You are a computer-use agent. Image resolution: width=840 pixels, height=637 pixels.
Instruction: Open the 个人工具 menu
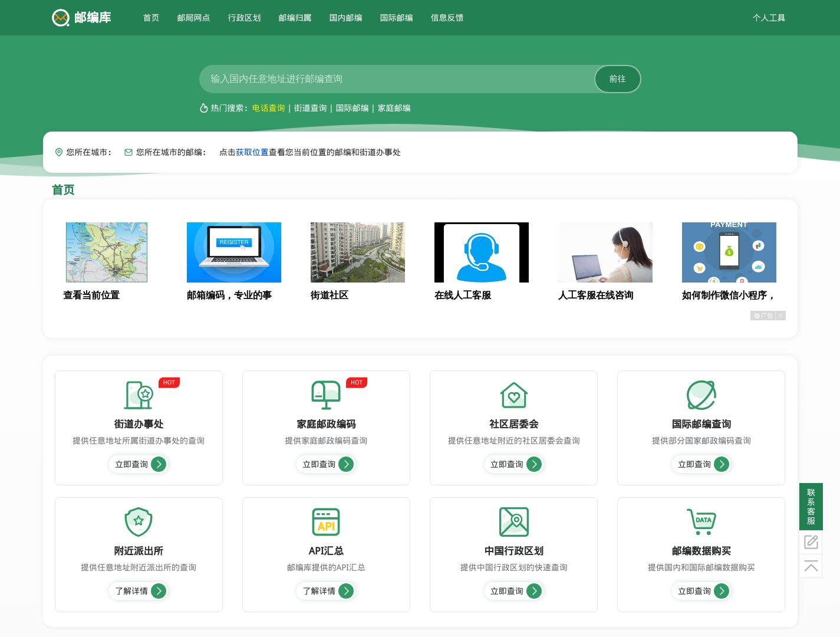(769, 18)
